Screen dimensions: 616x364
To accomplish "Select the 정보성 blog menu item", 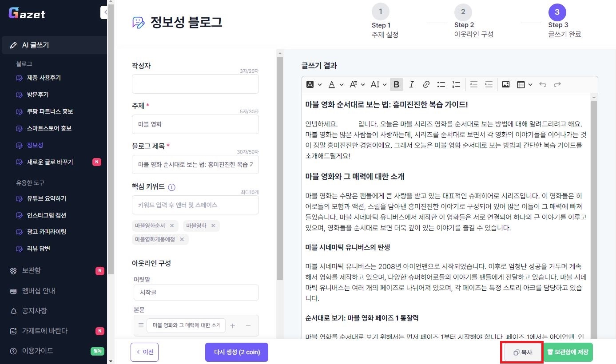I will tap(35, 145).
